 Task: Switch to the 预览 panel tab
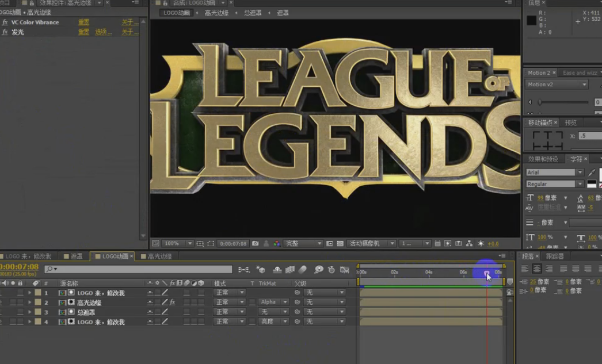click(570, 122)
